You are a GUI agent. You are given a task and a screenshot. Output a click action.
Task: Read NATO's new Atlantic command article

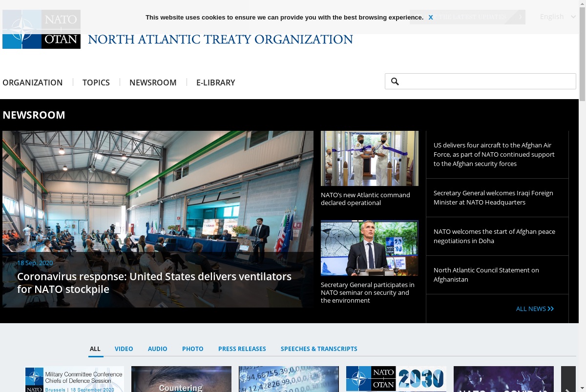click(365, 199)
